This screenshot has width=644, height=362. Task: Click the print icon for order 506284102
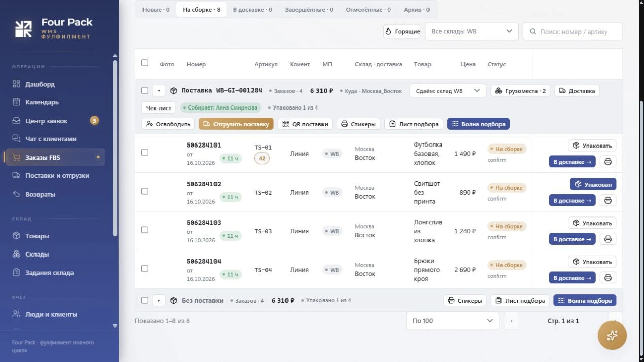[x=608, y=201]
